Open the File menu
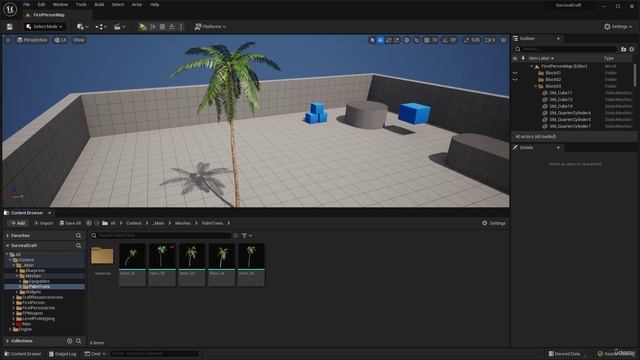 click(x=27, y=4)
